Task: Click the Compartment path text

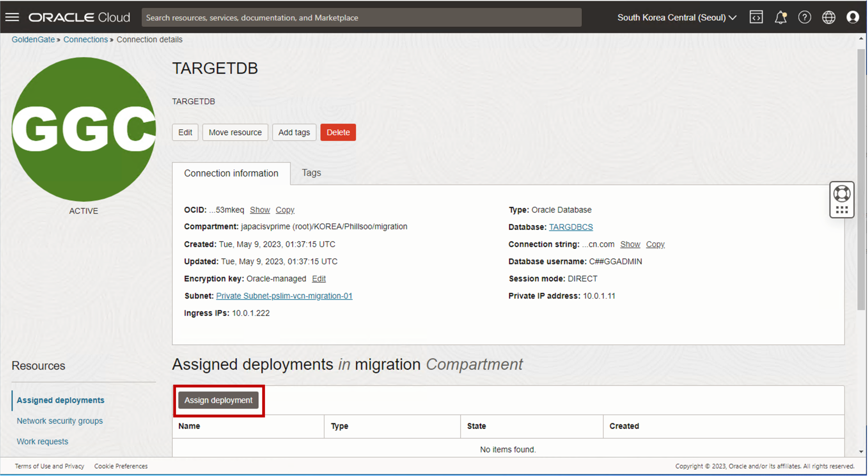Action: [324, 226]
